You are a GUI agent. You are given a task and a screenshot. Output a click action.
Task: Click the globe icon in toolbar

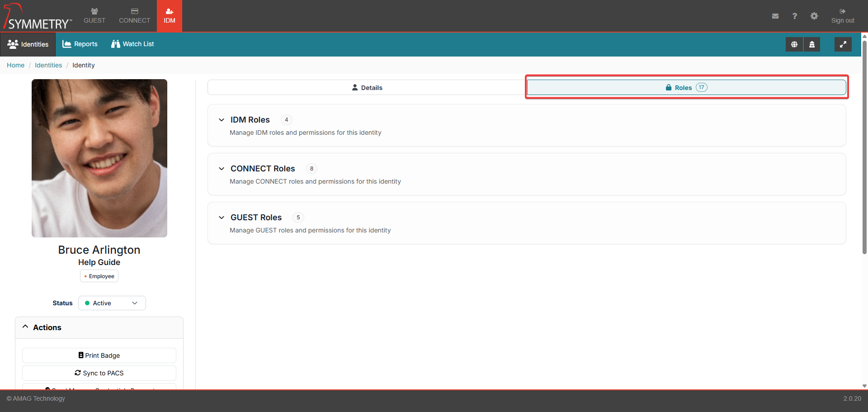pos(794,44)
